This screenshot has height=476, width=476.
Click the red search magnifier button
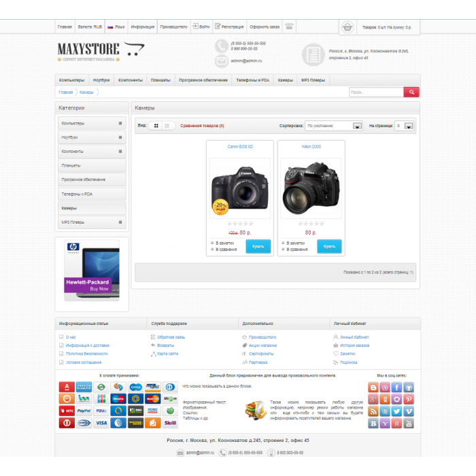[x=411, y=92]
